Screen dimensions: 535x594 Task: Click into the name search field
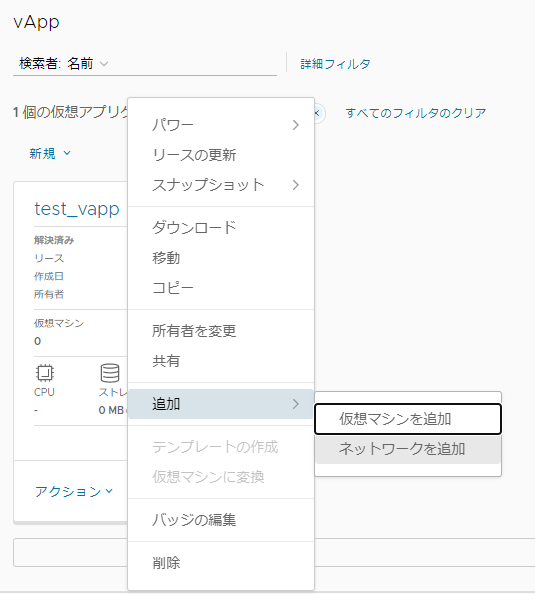pos(193,64)
